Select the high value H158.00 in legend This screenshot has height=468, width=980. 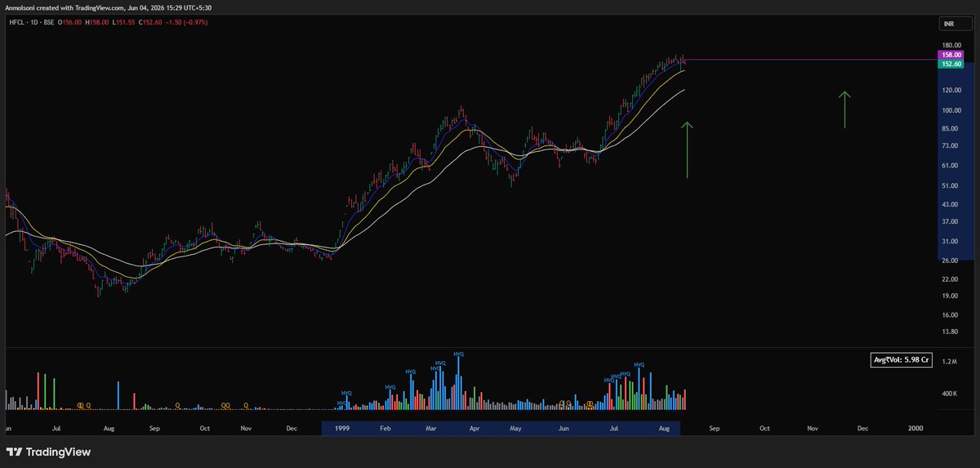click(99, 22)
